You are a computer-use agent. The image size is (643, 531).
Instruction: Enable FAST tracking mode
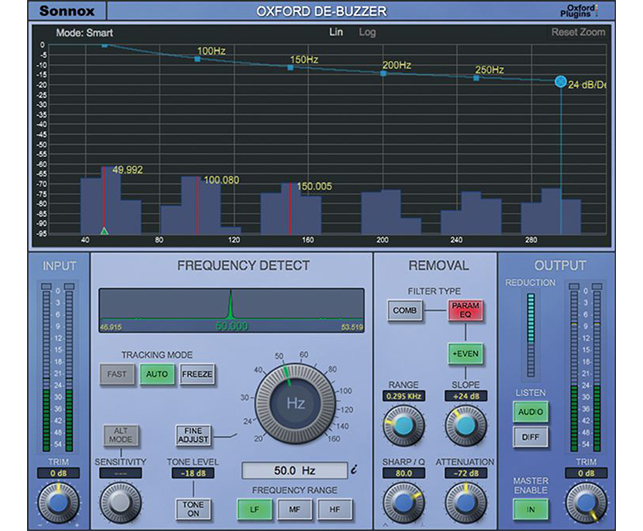pos(117,374)
